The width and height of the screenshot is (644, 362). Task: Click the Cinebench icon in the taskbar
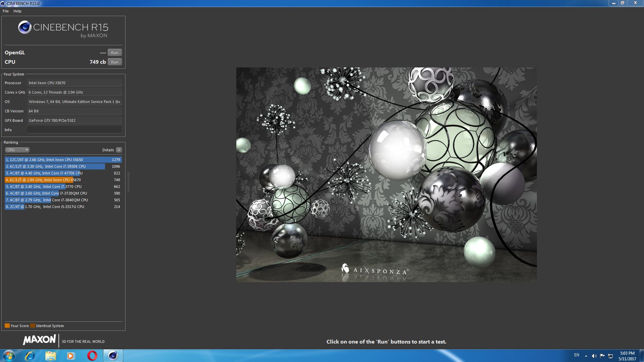pos(113,355)
